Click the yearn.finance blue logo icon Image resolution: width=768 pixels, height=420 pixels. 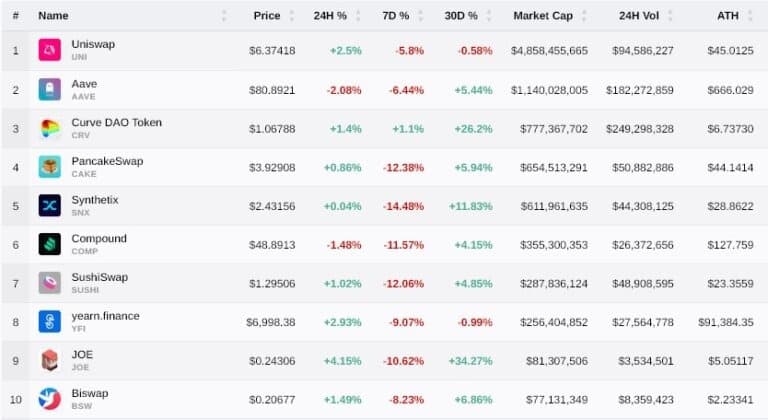(x=49, y=321)
